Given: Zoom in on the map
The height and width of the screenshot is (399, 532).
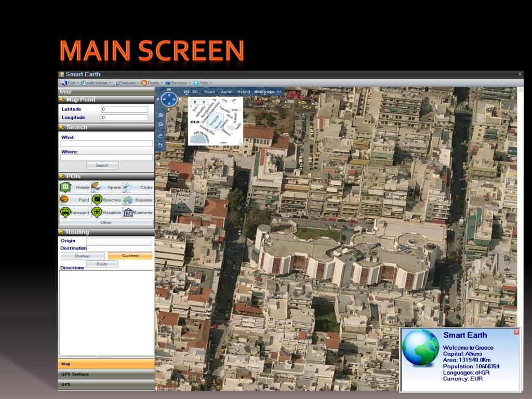Looking at the screenshot, I should (x=161, y=115).
